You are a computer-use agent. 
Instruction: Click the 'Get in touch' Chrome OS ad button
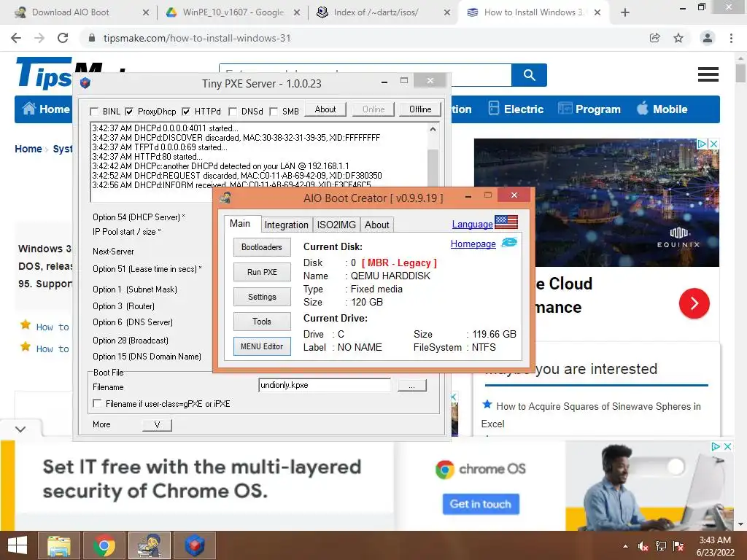coord(481,504)
